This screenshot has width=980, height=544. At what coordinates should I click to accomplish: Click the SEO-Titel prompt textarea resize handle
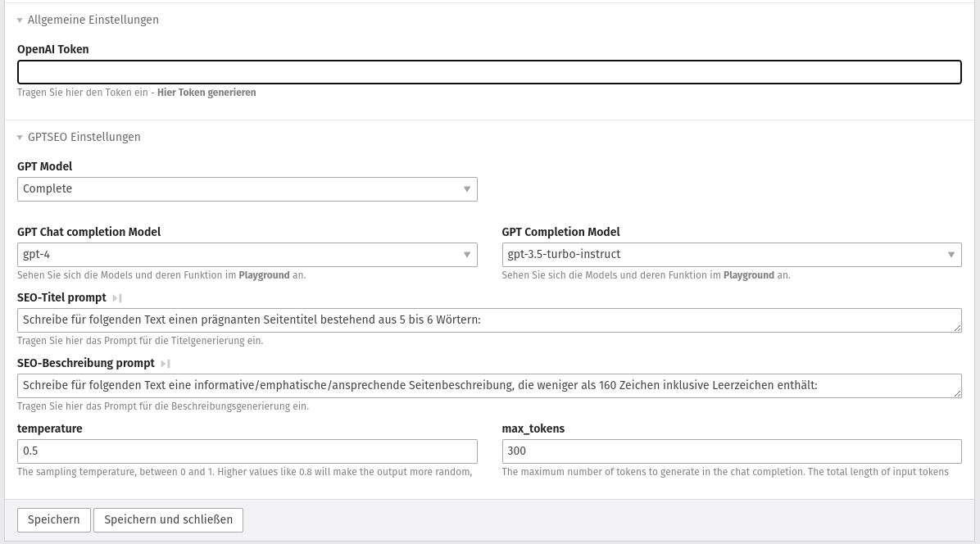957,328
